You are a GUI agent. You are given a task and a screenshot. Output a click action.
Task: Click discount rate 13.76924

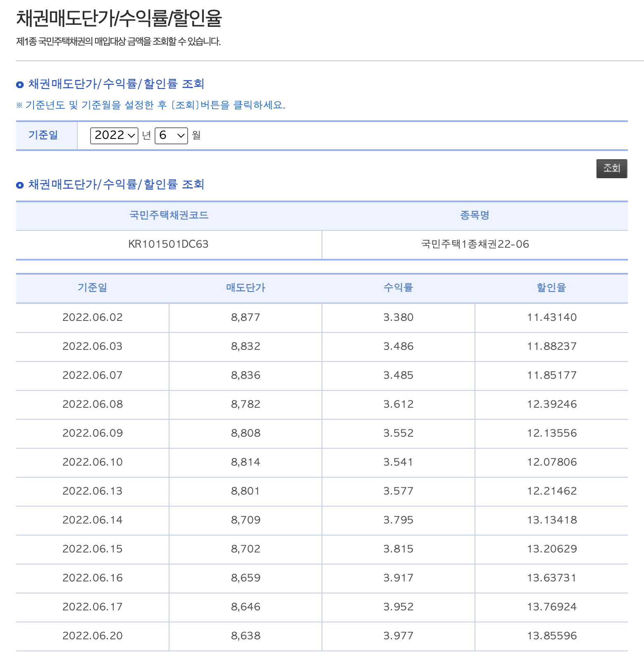pos(552,607)
